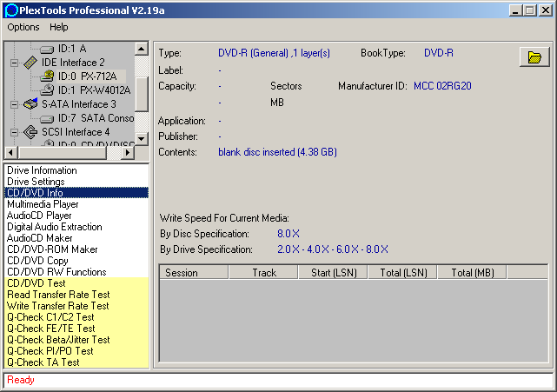Click the PX-712A drive icon
The width and height of the screenshot is (557, 392).
[47, 76]
